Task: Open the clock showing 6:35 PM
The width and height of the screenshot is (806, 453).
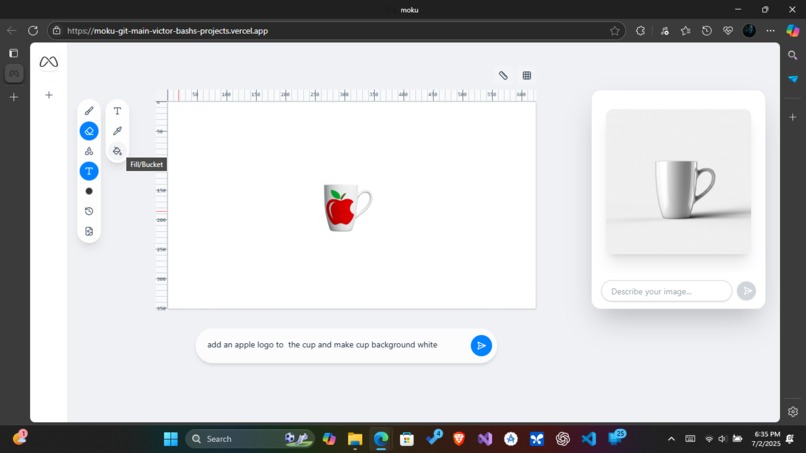Action: click(x=766, y=439)
